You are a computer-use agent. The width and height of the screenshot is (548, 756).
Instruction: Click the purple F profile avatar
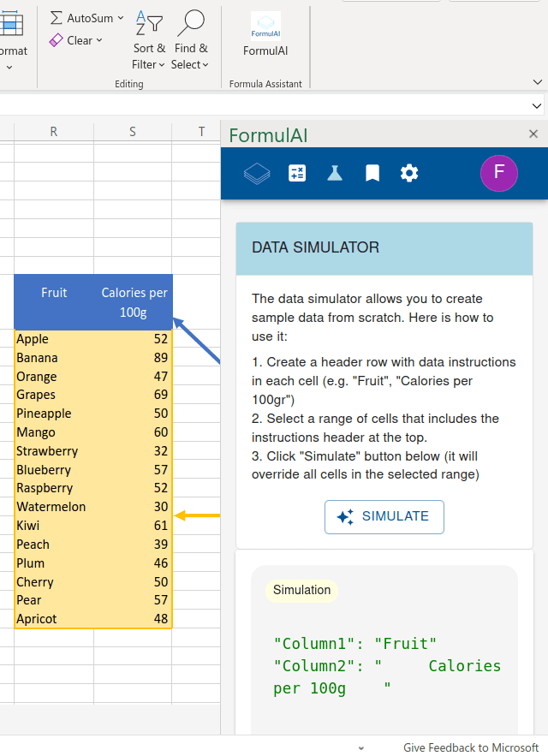click(499, 173)
